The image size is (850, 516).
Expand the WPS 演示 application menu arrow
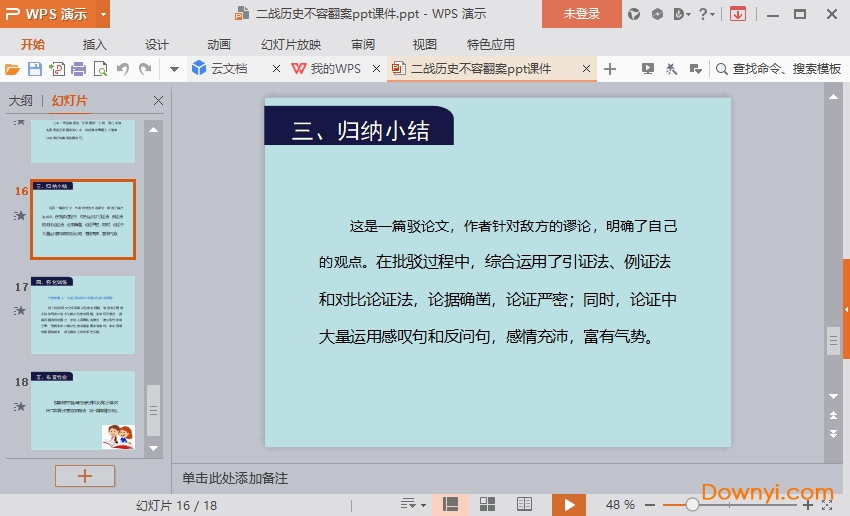tap(103, 14)
